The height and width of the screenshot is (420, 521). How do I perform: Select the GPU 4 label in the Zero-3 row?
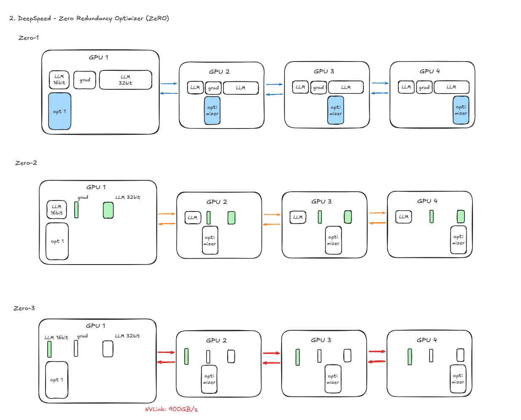pos(427,340)
